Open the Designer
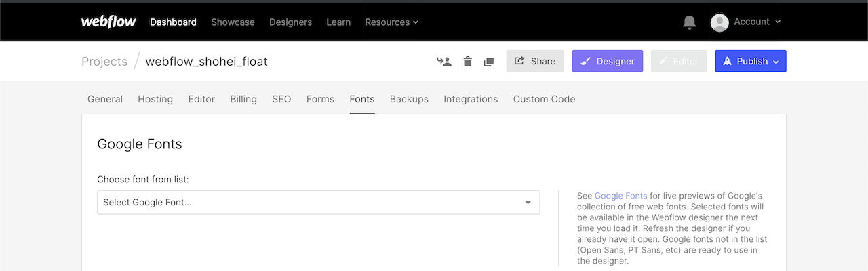Image resolution: width=868 pixels, height=271 pixels. (608, 61)
